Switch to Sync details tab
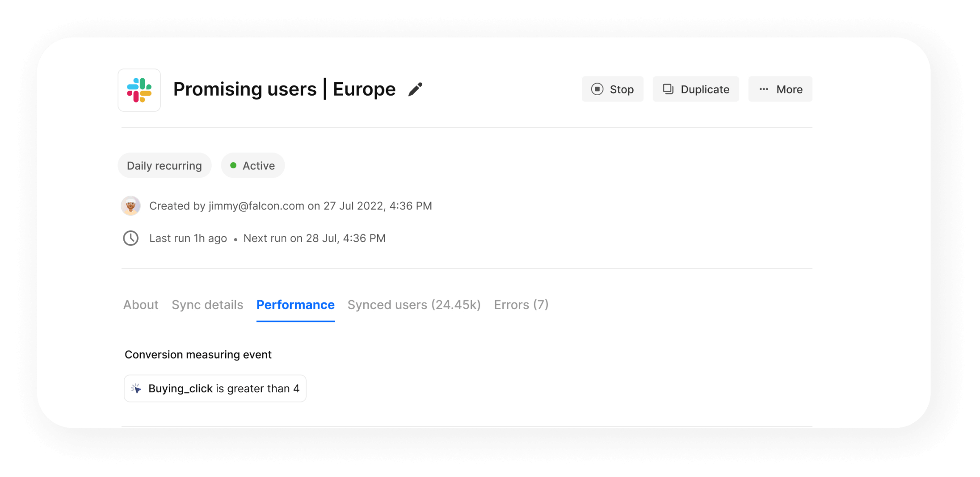Viewport: 980px width, 477px height. pos(207,305)
